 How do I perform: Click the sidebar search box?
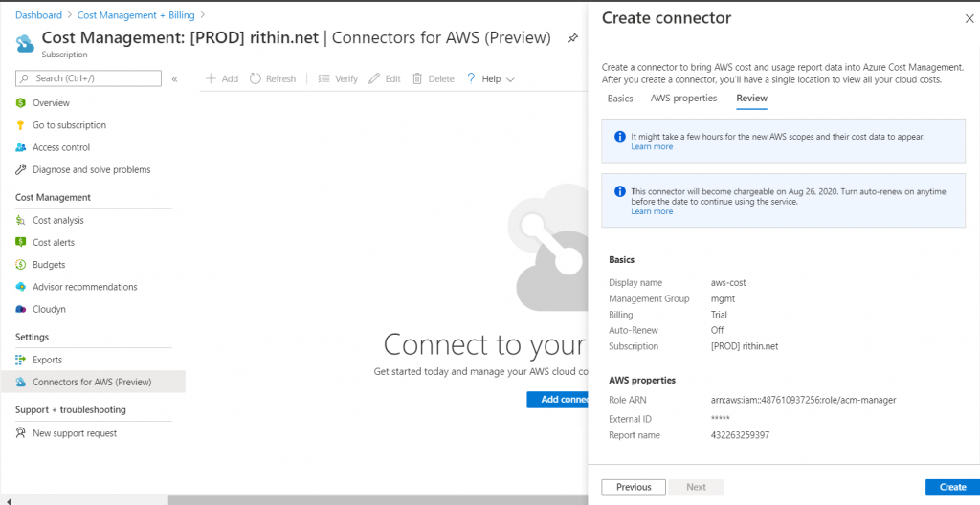click(88, 78)
